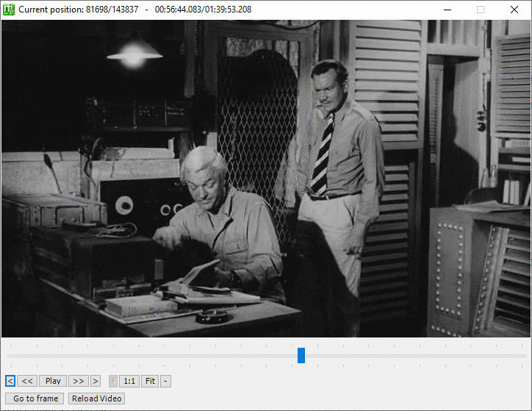Click the video preview frame
The height and width of the screenshot is (411, 532).
(x=266, y=179)
